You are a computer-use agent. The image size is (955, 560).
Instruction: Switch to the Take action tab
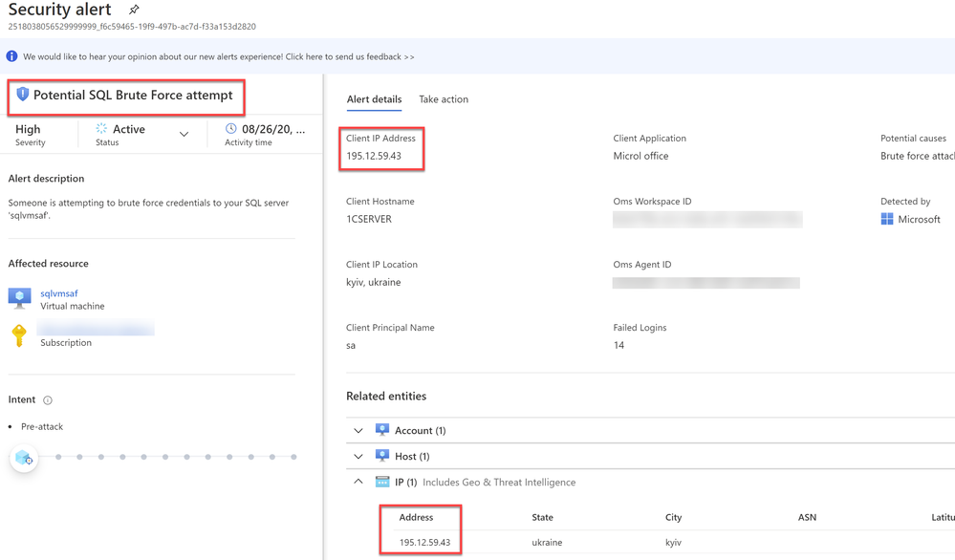coord(444,99)
